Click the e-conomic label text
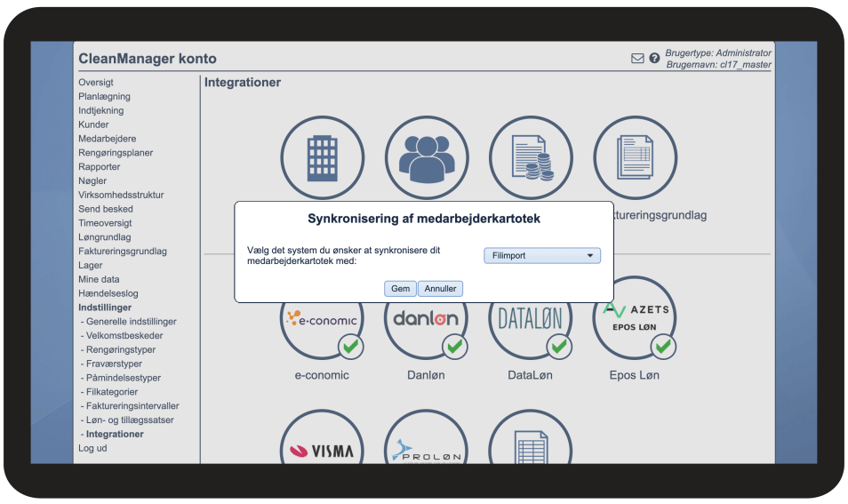 click(322, 375)
